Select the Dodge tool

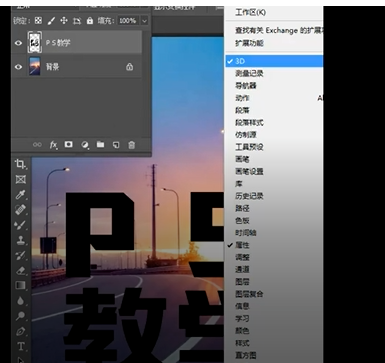(x=21, y=316)
